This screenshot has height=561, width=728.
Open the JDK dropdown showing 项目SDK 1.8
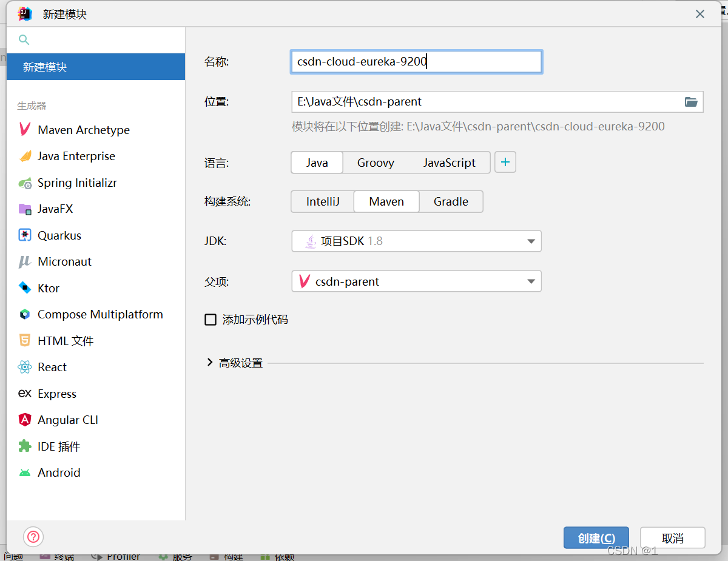tap(416, 241)
